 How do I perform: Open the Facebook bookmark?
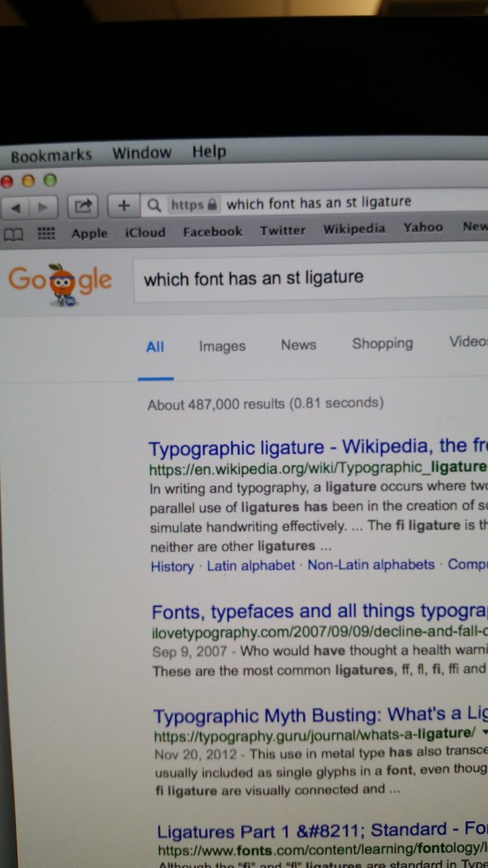[213, 232]
